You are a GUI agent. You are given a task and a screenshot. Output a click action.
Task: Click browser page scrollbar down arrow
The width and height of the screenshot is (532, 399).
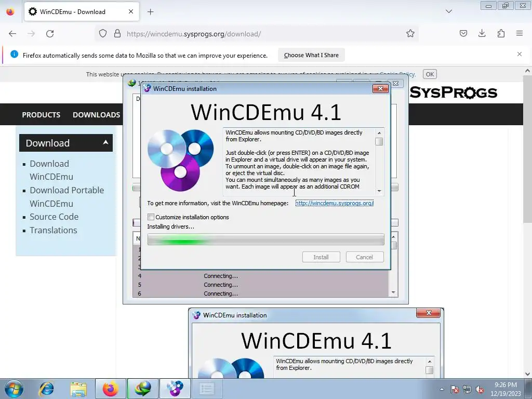click(527, 374)
